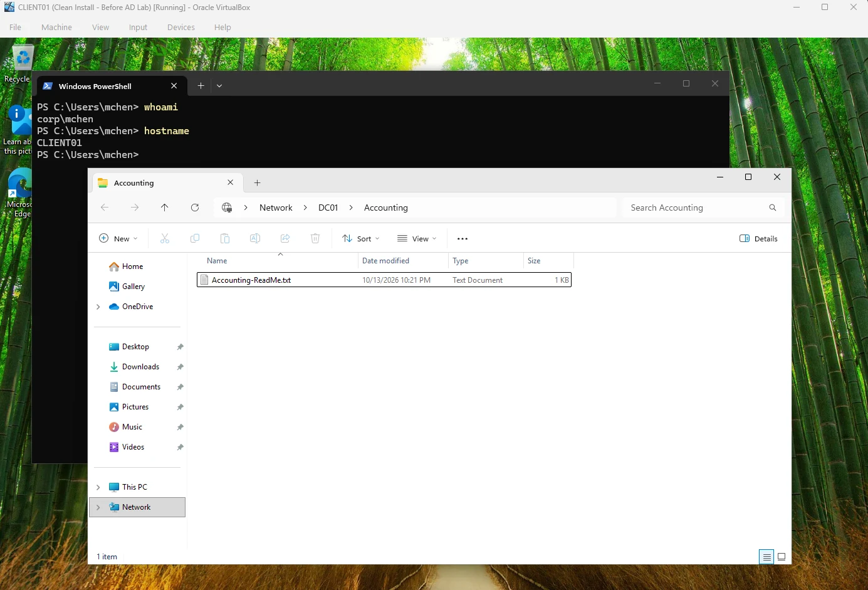Screen dimensions: 868x590
Task: Open PowerShell tab dropdown arrow
Action: point(219,86)
